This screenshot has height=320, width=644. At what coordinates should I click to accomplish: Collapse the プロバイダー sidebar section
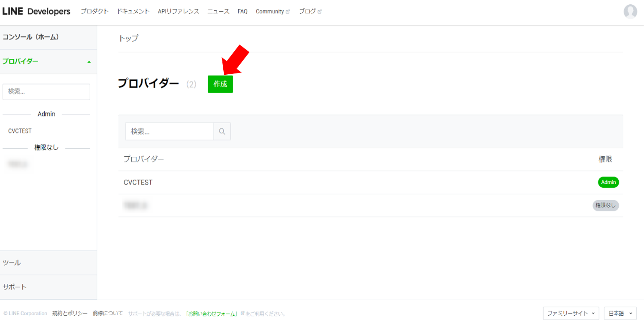click(x=48, y=61)
